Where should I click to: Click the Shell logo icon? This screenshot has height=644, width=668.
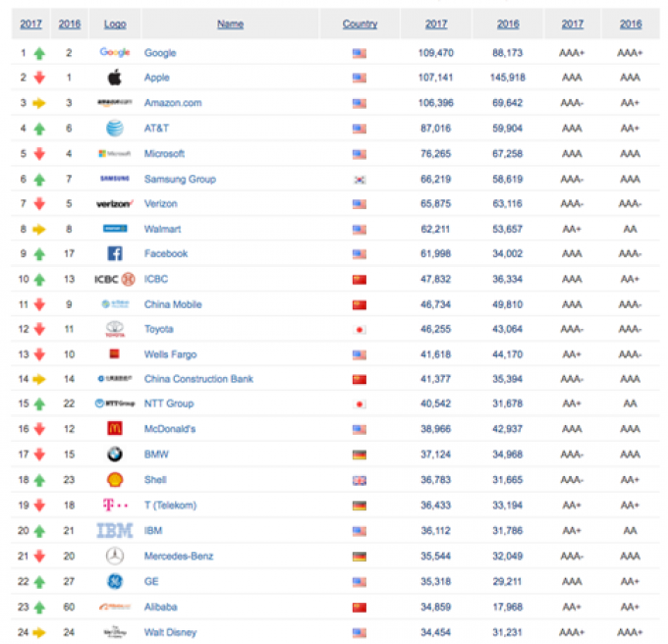coord(115,480)
